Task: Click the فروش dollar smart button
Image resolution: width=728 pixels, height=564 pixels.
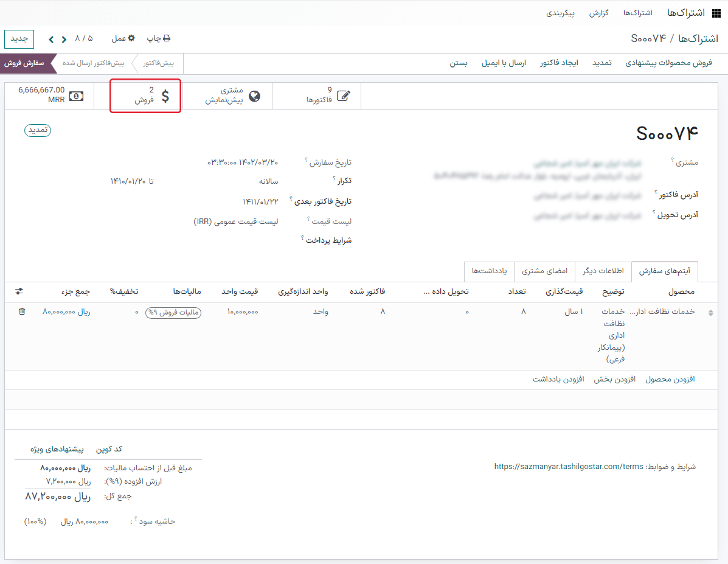Action: pyautogui.click(x=145, y=96)
